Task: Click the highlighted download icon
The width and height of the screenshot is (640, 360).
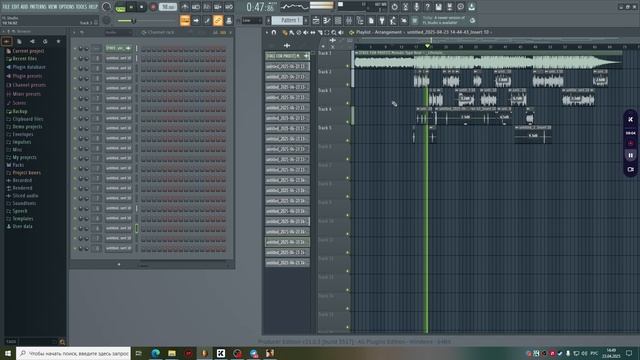Action: (471, 7)
